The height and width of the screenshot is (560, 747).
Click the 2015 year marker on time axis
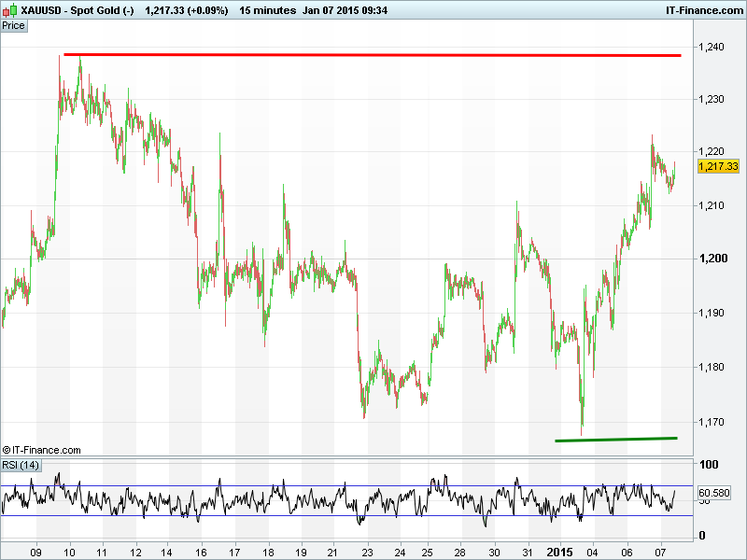(561, 552)
